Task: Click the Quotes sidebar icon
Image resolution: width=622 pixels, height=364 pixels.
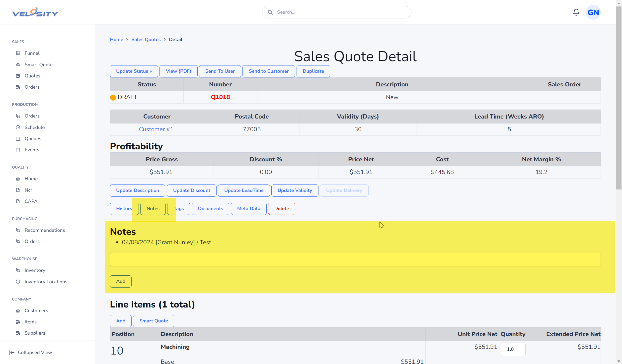Action: [x=18, y=76]
